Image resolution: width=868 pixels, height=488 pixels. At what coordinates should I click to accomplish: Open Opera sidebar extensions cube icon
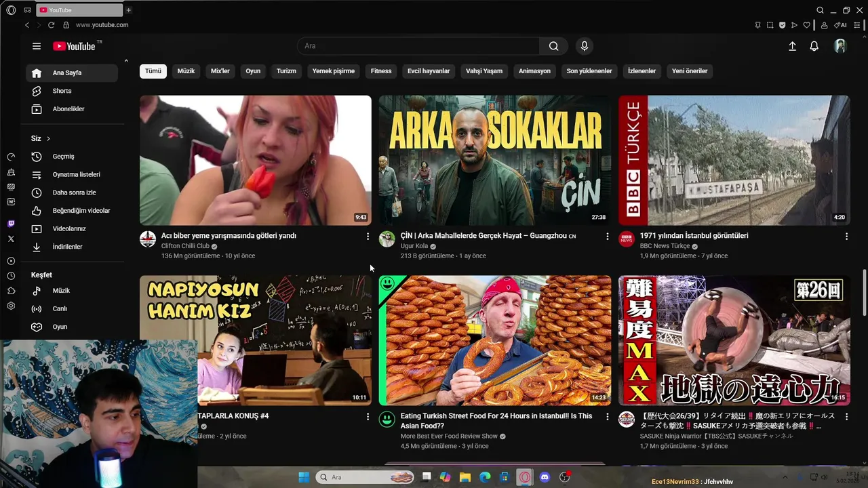(11, 291)
